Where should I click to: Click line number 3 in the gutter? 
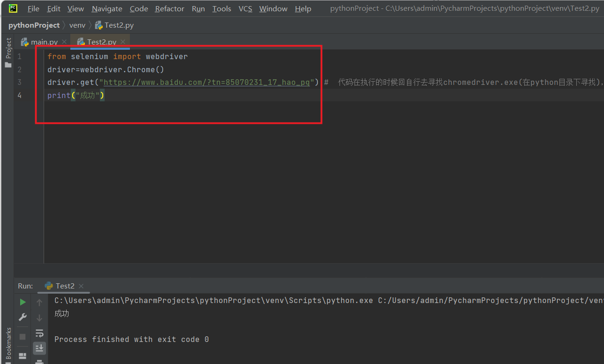pos(20,83)
